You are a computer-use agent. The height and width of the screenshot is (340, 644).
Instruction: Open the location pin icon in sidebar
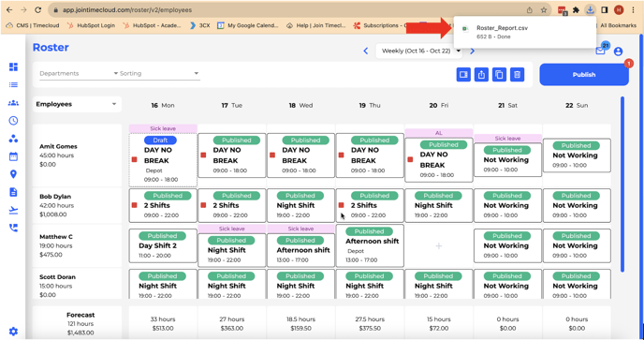[13, 174]
